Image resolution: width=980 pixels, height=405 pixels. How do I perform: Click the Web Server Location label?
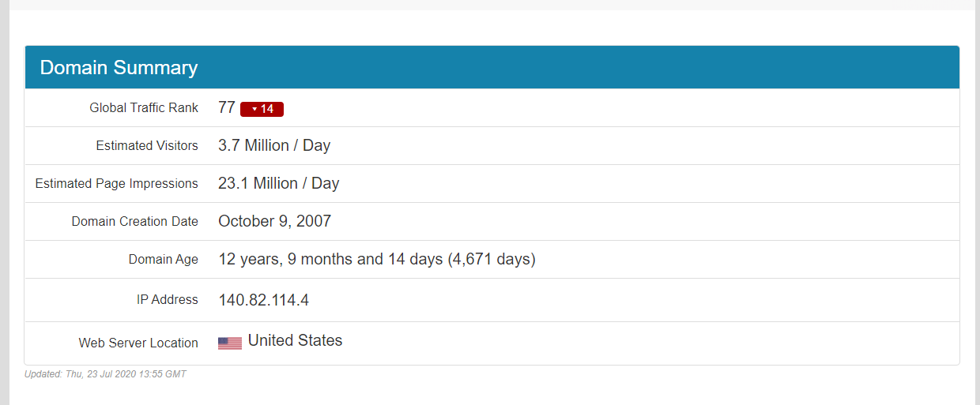point(138,343)
